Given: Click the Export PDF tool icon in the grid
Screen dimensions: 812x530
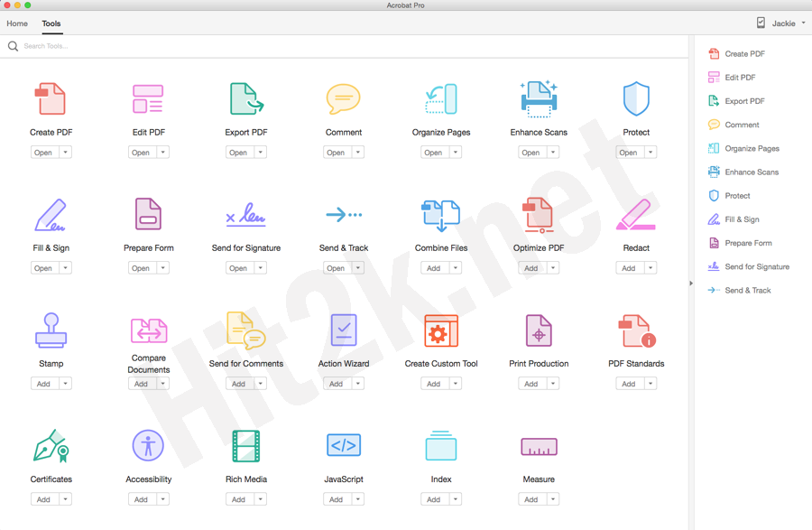Looking at the screenshot, I should pos(246,98).
